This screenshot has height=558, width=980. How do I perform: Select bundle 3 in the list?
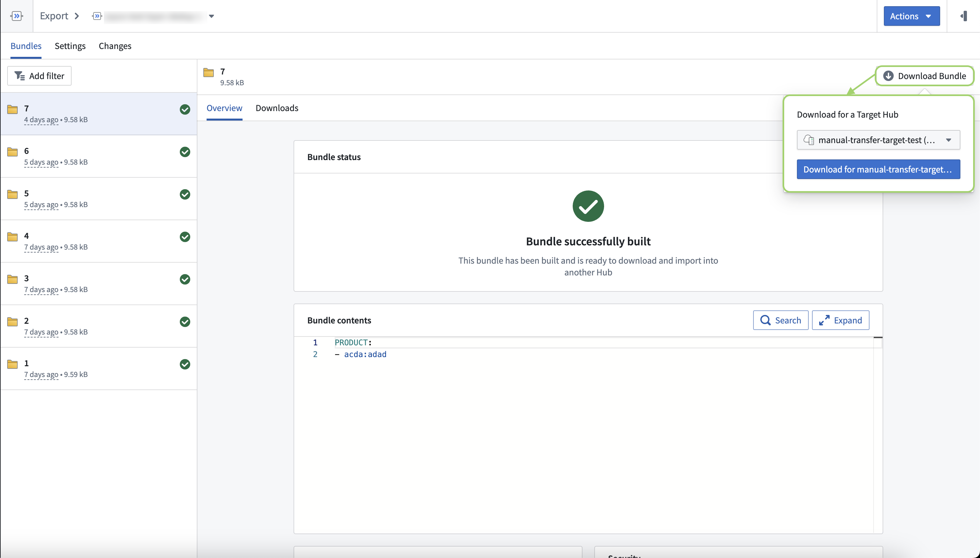pyautogui.click(x=99, y=284)
